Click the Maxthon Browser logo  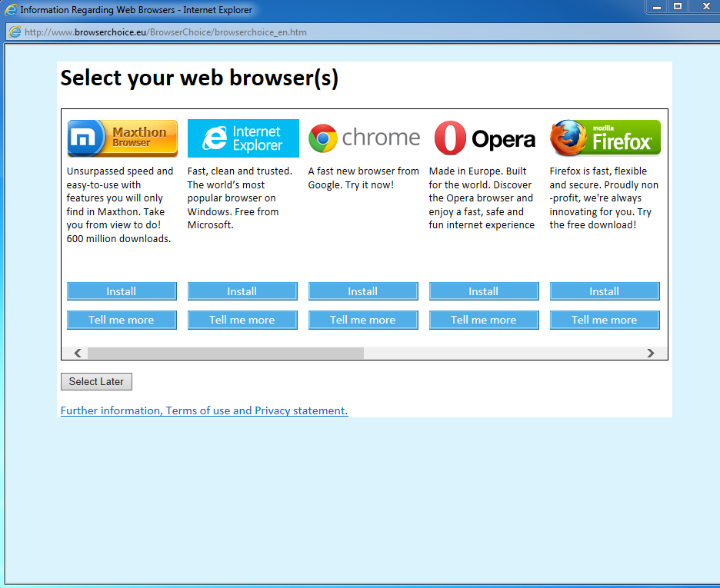click(122, 138)
